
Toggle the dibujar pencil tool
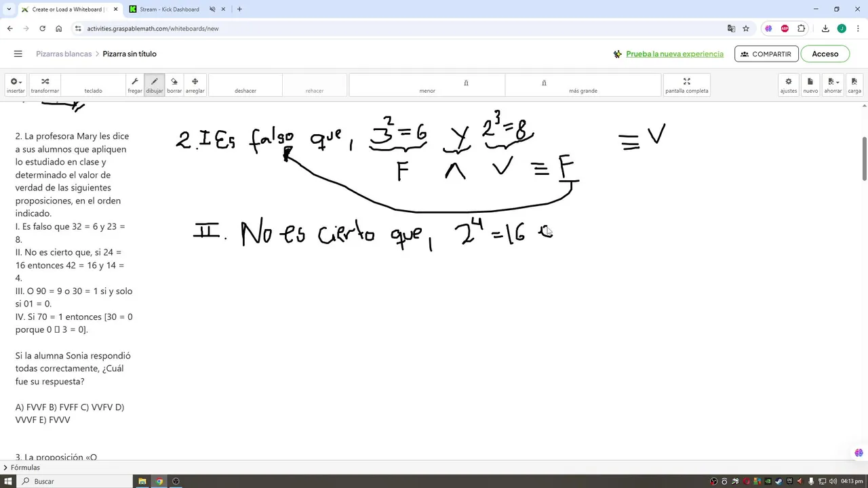point(155,85)
